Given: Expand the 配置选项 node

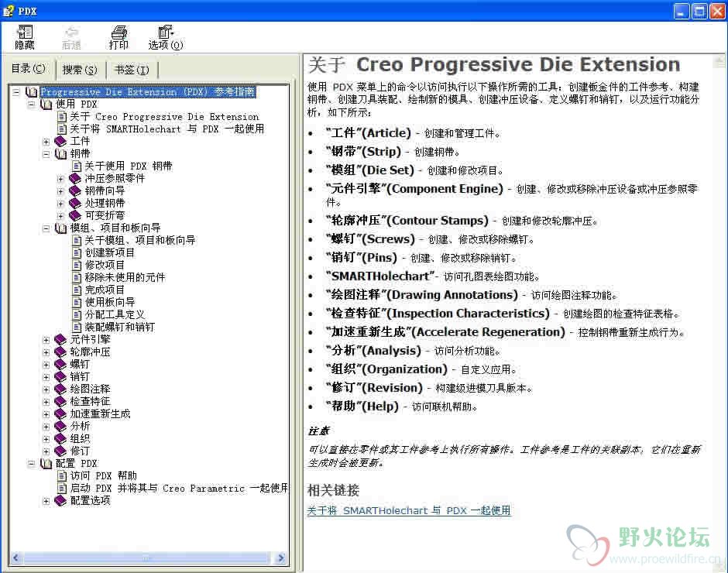Looking at the screenshot, I should pyautogui.click(x=46, y=501).
